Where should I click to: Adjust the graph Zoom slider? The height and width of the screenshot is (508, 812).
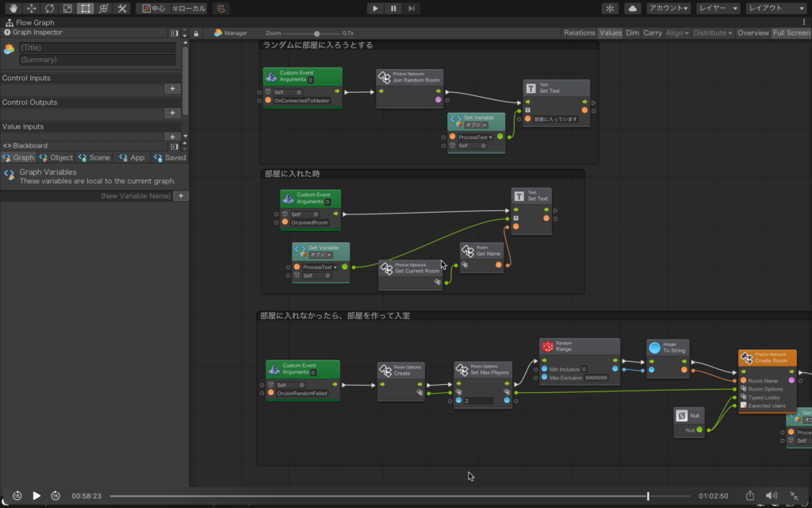pos(317,33)
